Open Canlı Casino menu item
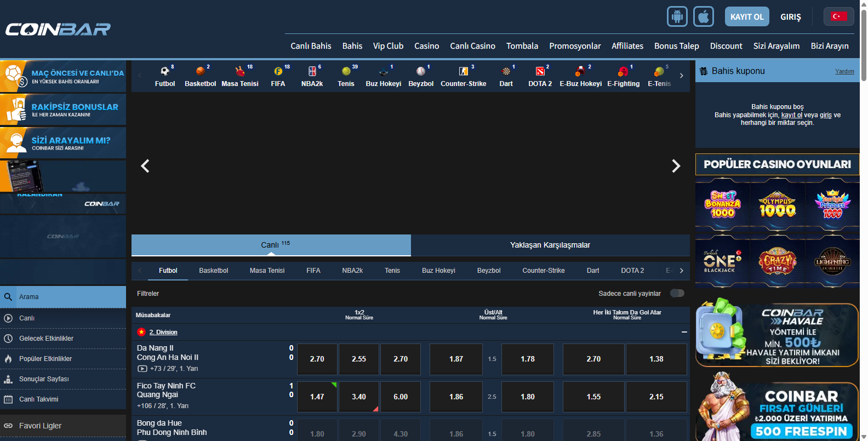Screen dimensions: 868x441 coord(472,46)
